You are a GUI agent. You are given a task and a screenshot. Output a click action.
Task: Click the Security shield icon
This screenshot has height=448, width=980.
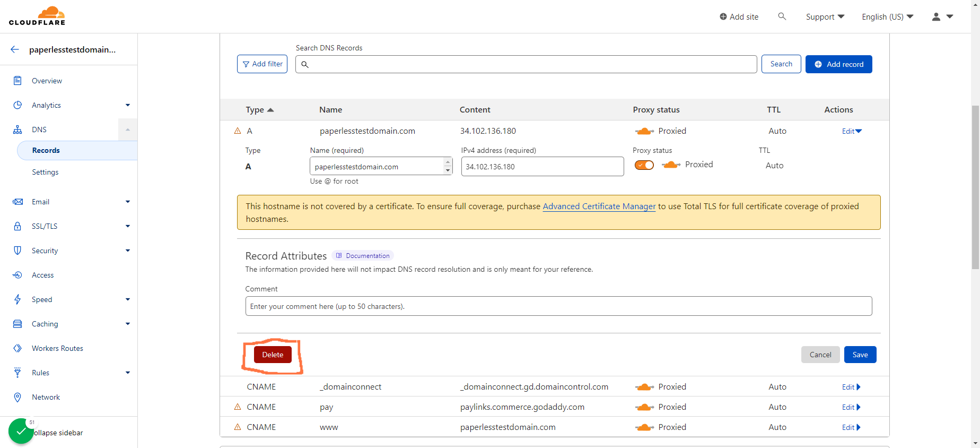tap(17, 251)
